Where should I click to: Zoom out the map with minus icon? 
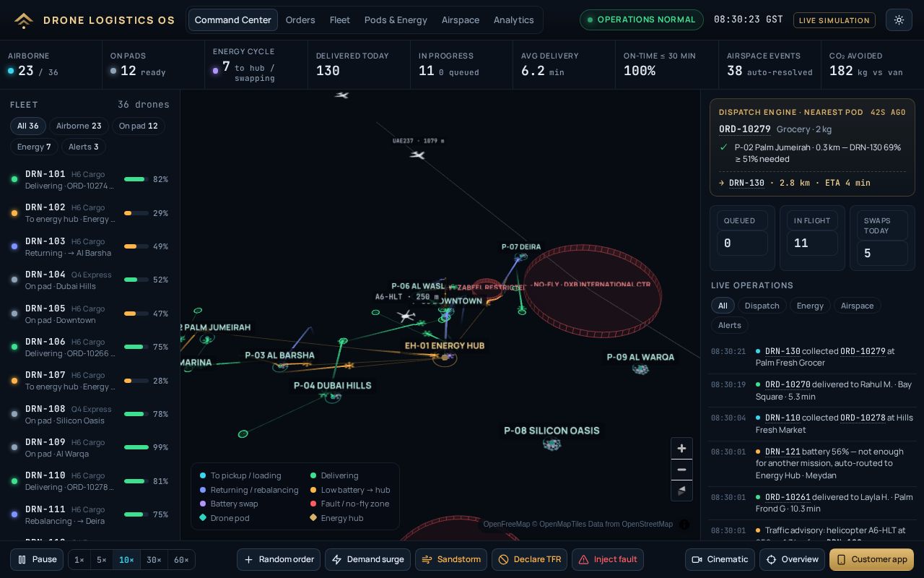click(x=681, y=470)
